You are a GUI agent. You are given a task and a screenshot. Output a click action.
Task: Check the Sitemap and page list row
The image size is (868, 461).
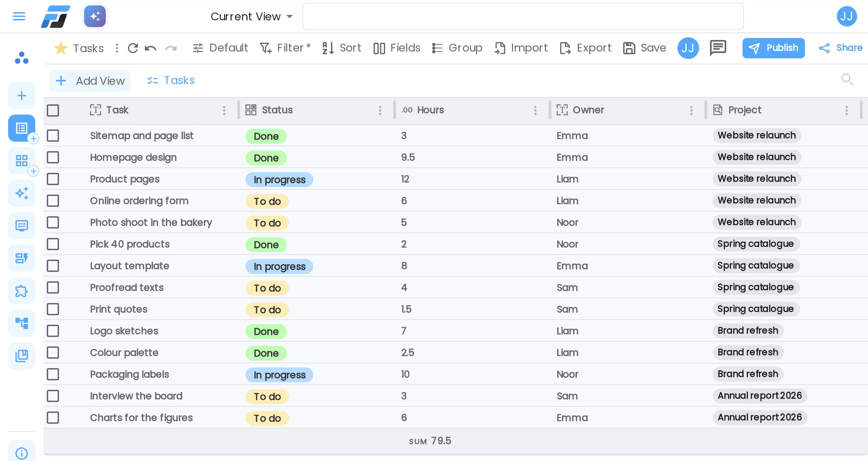click(x=53, y=136)
